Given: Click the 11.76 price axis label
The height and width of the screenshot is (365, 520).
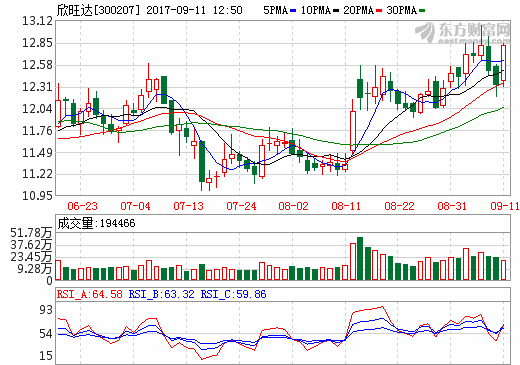Looking at the screenshot, I should pos(37,131).
